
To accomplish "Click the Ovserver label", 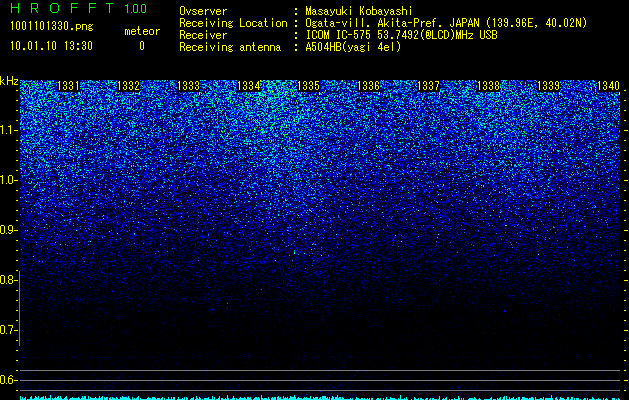I will click(x=203, y=12).
